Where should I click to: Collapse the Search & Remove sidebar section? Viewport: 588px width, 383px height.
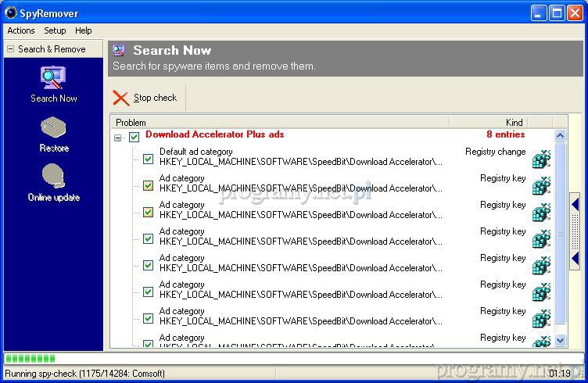click(x=10, y=49)
